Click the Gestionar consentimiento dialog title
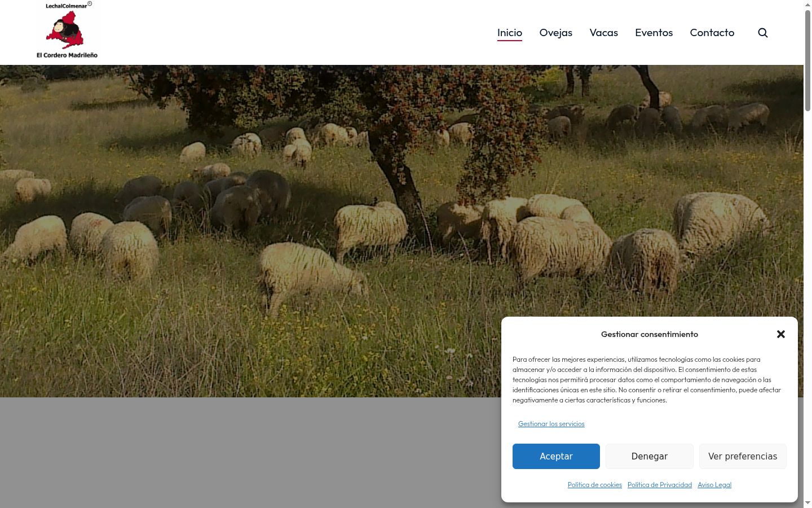 [650, 334]
